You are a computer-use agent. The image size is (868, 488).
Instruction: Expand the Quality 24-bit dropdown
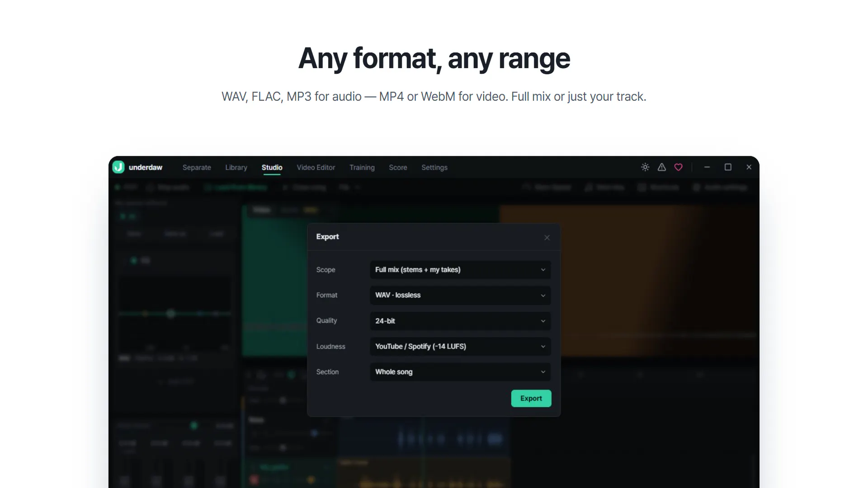[460, 321]
